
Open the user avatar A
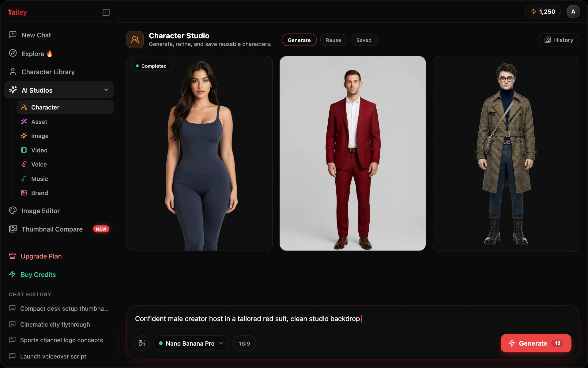[573, 12]
